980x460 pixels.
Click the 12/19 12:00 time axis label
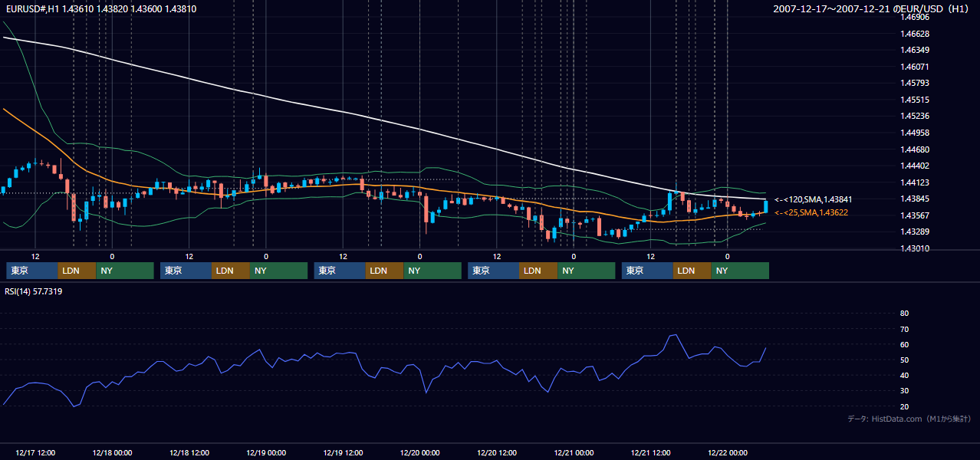(x=343, y=452)
